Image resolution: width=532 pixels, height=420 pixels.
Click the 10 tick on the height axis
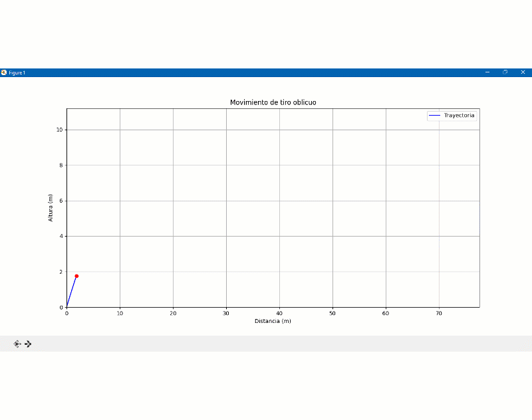(59, 130)
